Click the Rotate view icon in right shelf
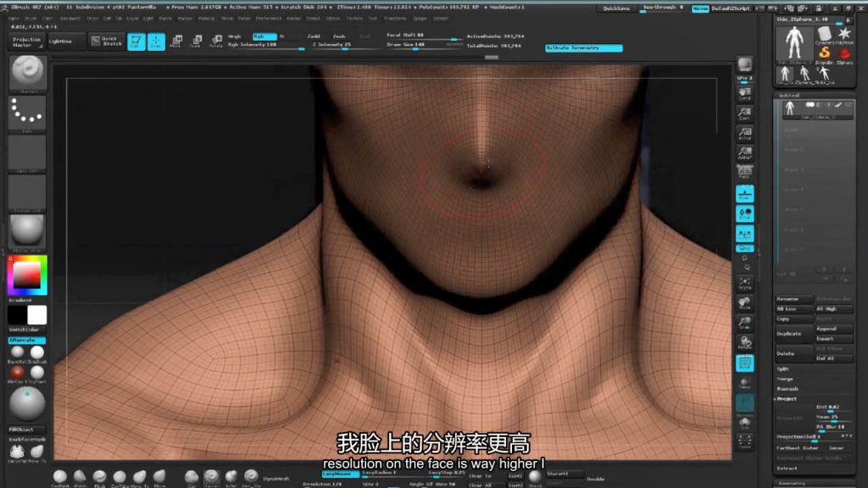The height and width of the screenshot is (488, 868). point(744,343)
